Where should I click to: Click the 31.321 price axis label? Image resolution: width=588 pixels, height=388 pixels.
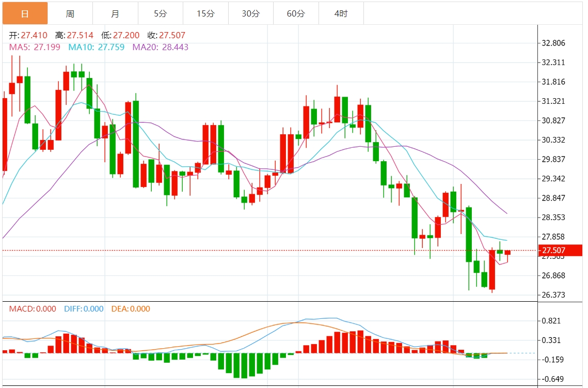pyautogui.click(x=553, y=101)
